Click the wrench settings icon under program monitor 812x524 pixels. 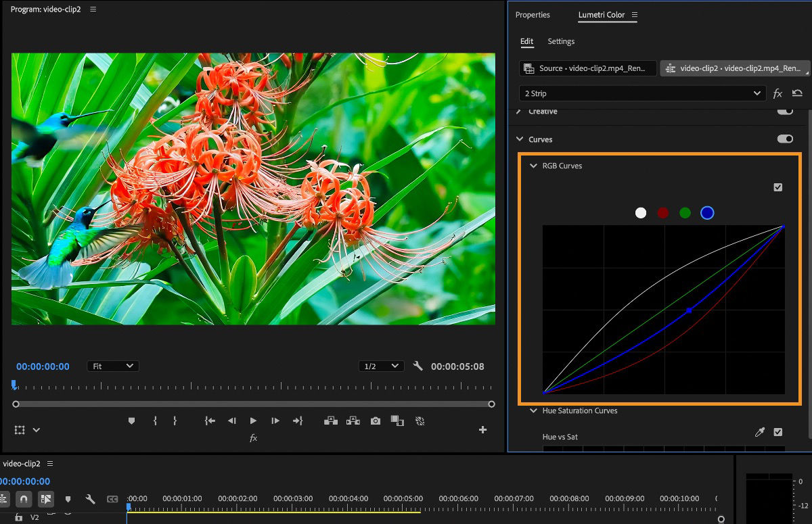coord(418,366)
